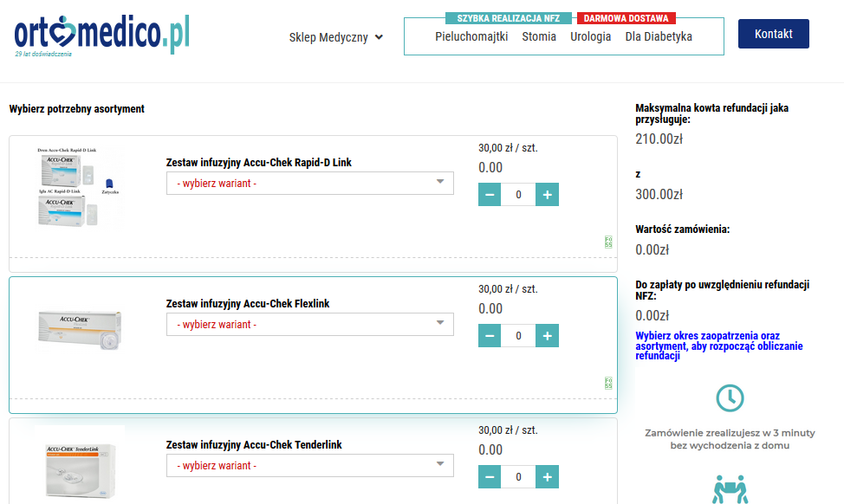Click quantity field for Tenderlink

[518, 476]
